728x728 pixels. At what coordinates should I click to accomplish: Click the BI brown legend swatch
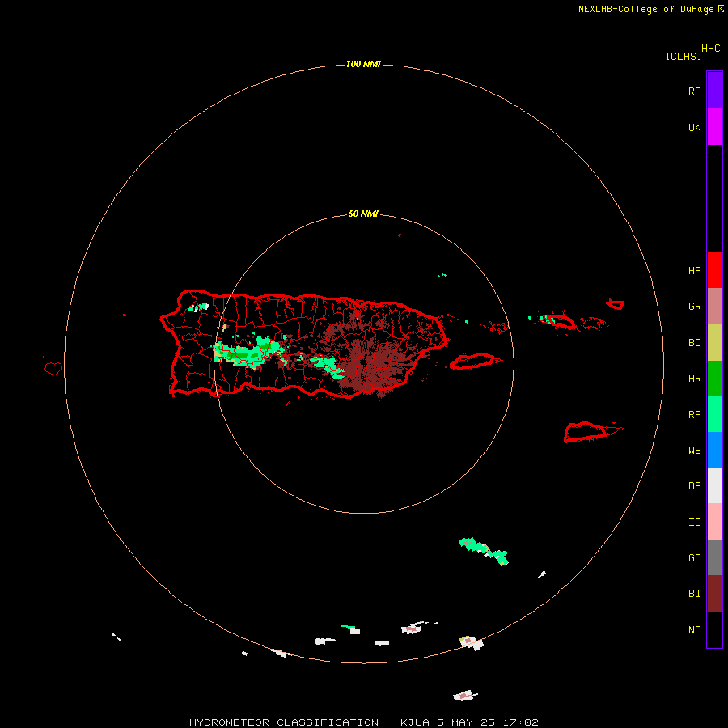tap(714, 594)
